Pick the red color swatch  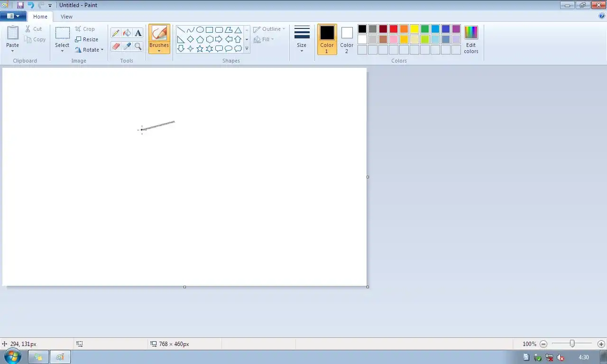pyautogui.click(x=394, y=29)
